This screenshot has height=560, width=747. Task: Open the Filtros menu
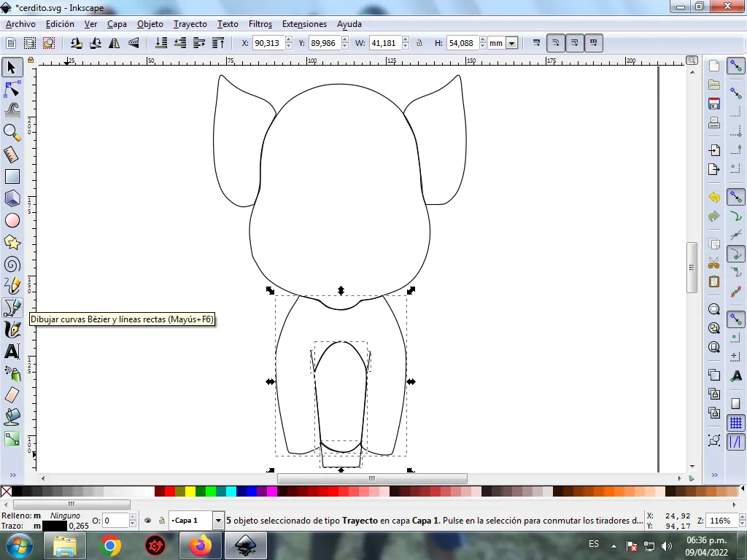pyautogui.click(x=260, y=24)
